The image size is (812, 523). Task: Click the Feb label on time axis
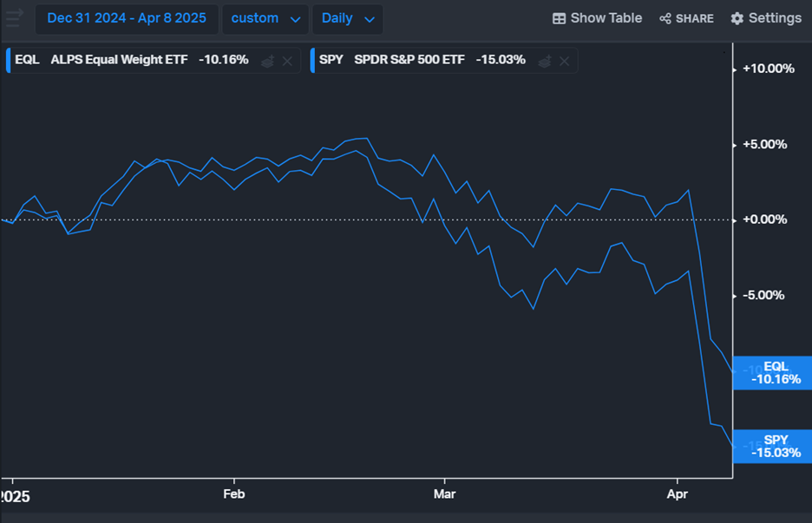pyautogui.click(x=234, y=494)
